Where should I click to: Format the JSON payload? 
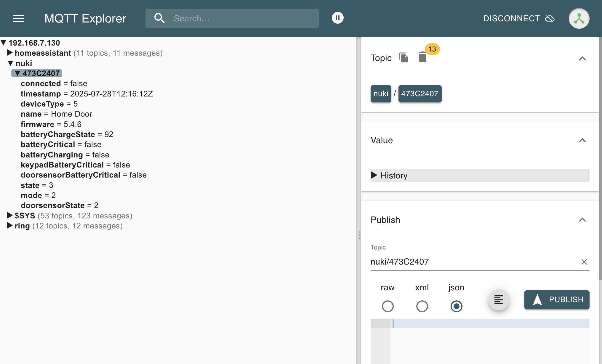pos(499,299)
